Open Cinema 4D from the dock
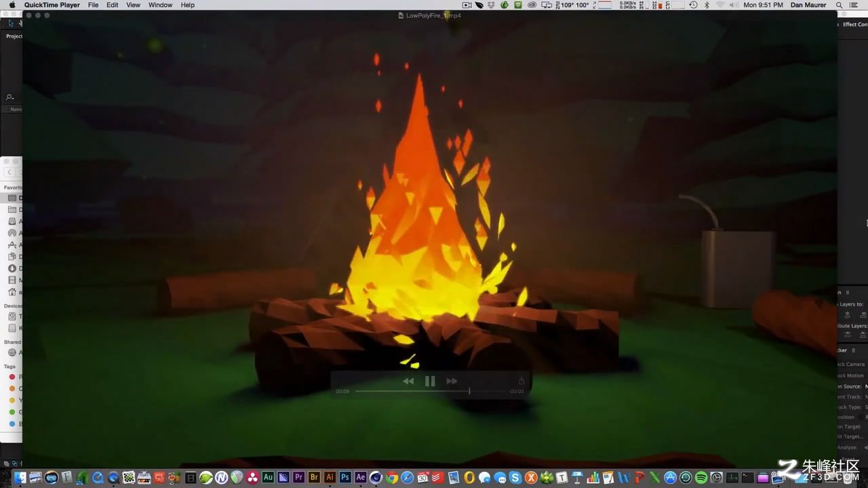Screen dimensions: 868x488 tap(376, 477)
